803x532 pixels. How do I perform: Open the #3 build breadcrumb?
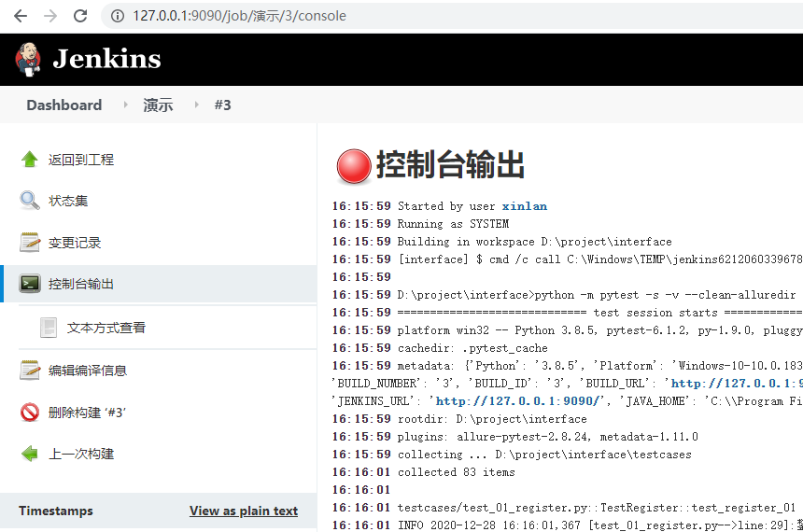point(223,105)
